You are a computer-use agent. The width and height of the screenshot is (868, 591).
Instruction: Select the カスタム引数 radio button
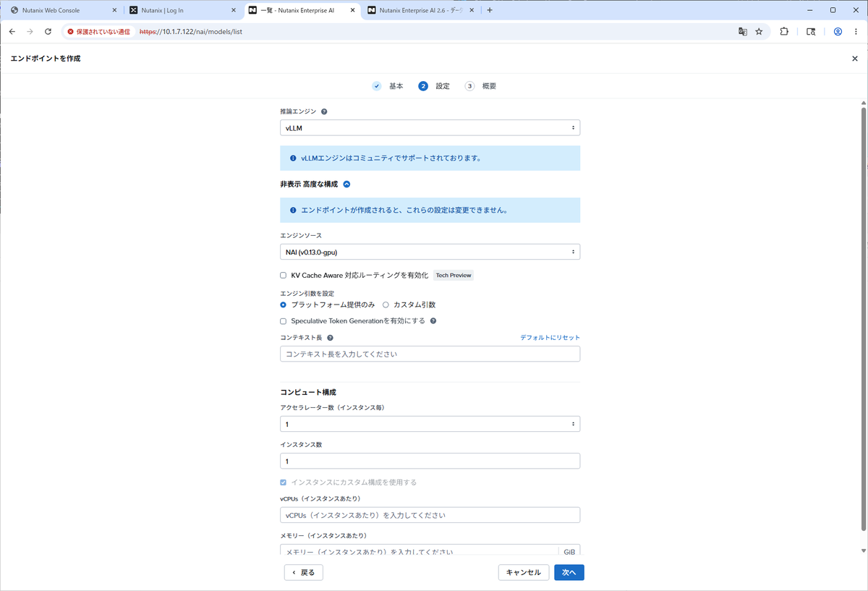point(386,305)
